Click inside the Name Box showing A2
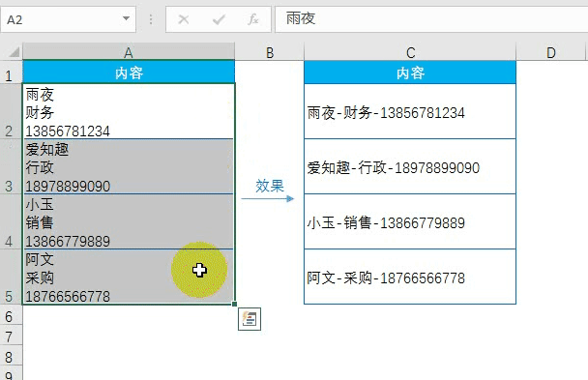The image size is (588, 380). click(62, 19)
